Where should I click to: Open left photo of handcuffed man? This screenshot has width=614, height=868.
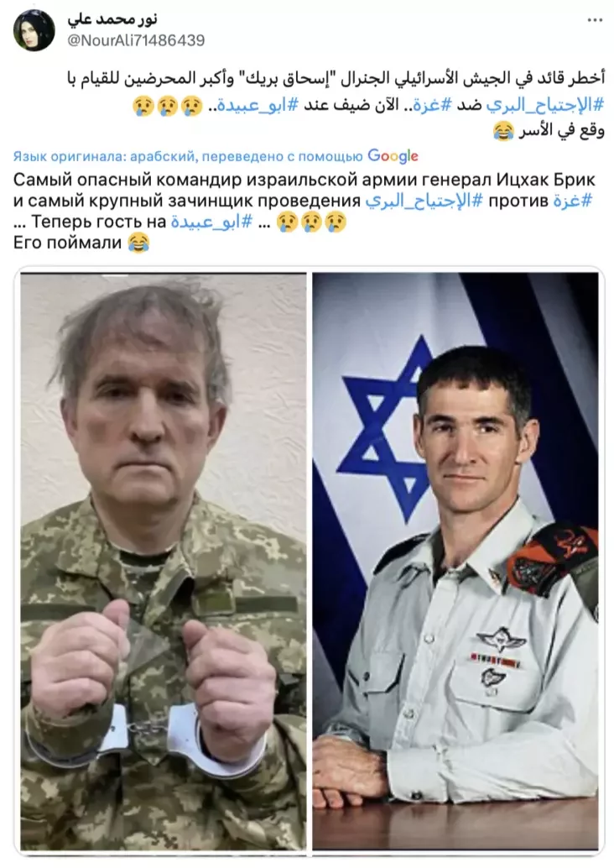click(x=164, y=562)
